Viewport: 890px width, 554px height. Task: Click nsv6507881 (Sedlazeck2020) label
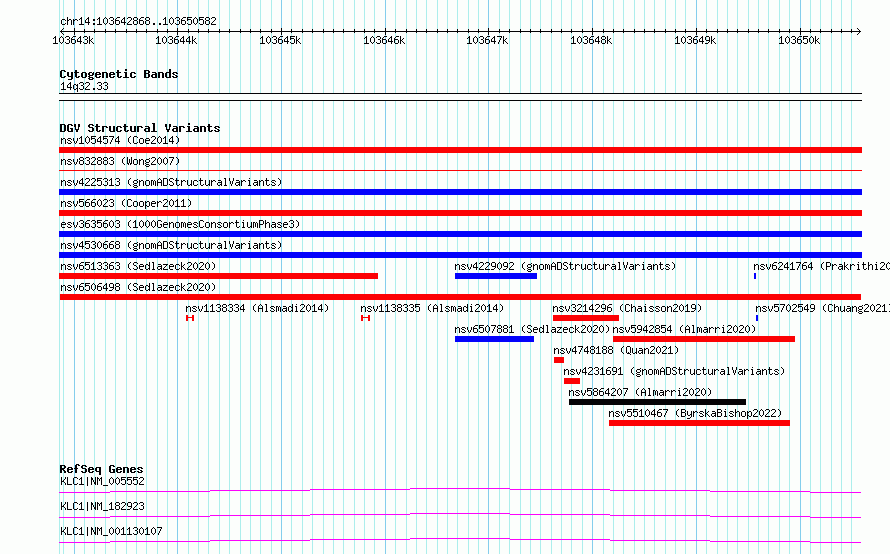tap(532, 329)
